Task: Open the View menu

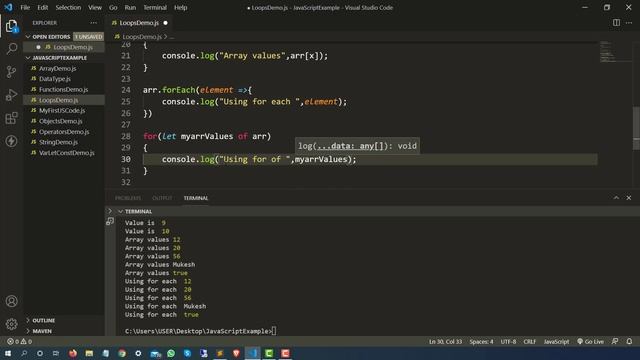Action: coord(95,7)
